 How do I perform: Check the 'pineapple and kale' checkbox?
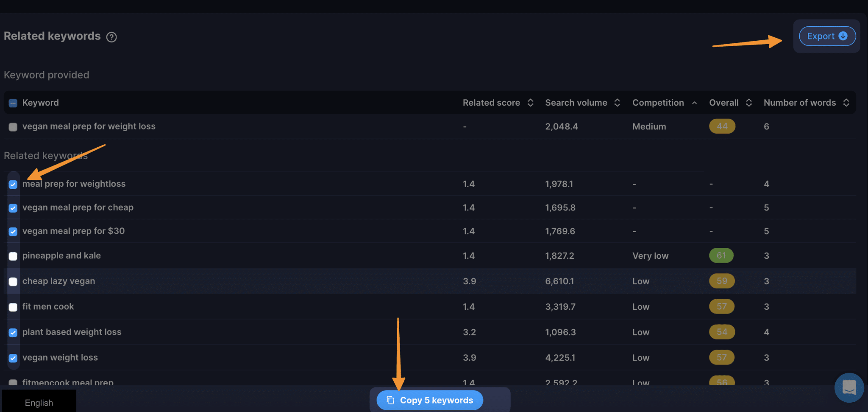pyautogui.click(x=13, y=256)
